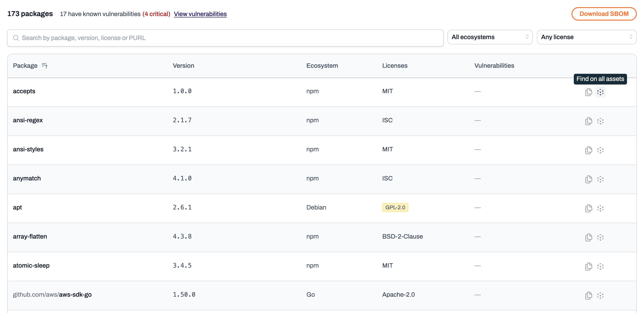The height and width of the screenshot is (313, 644).
Task: Open the github.com/aws/aws-sdk-go package
Action: click(52, 294)
